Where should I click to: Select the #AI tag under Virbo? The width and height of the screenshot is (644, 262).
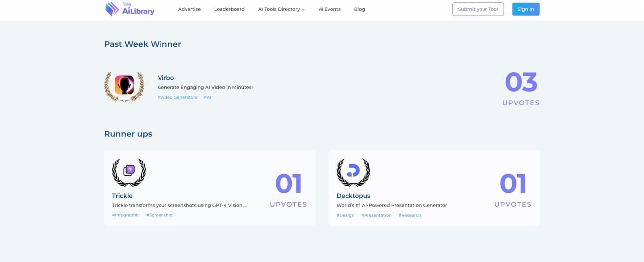tap(207, 97)
